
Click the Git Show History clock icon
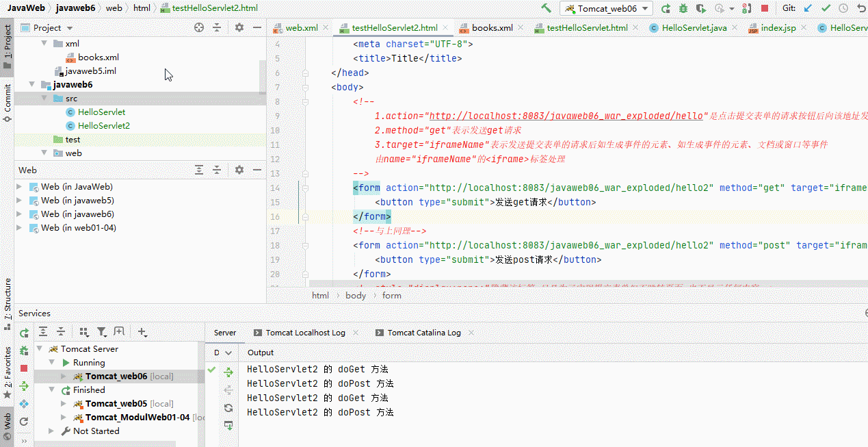click(x=843, y=8)
